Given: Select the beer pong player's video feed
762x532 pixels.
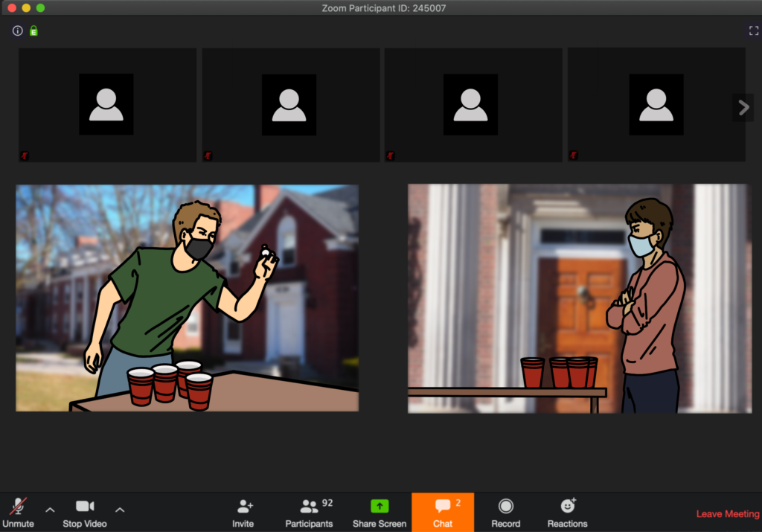Looking at the screenshot, I should coord(187,298).
